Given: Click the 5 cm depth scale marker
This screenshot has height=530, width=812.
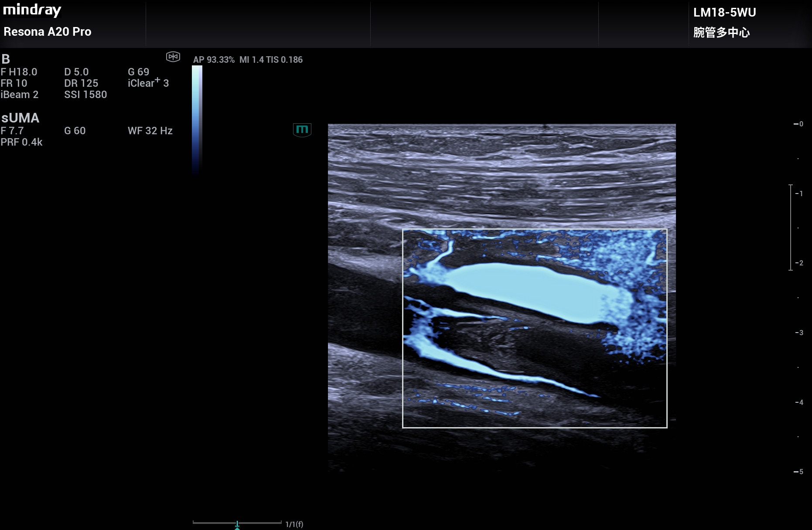Looking at the screenshot, I should [x=799, y=472].
